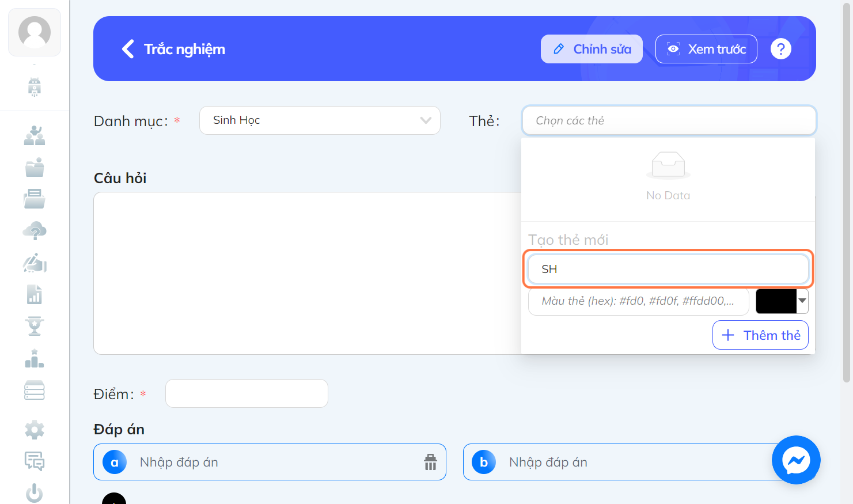Viewport: 853px width, 504px height.
Task: Open the chat feedback sidebar icon
Action: coord(35,461)
